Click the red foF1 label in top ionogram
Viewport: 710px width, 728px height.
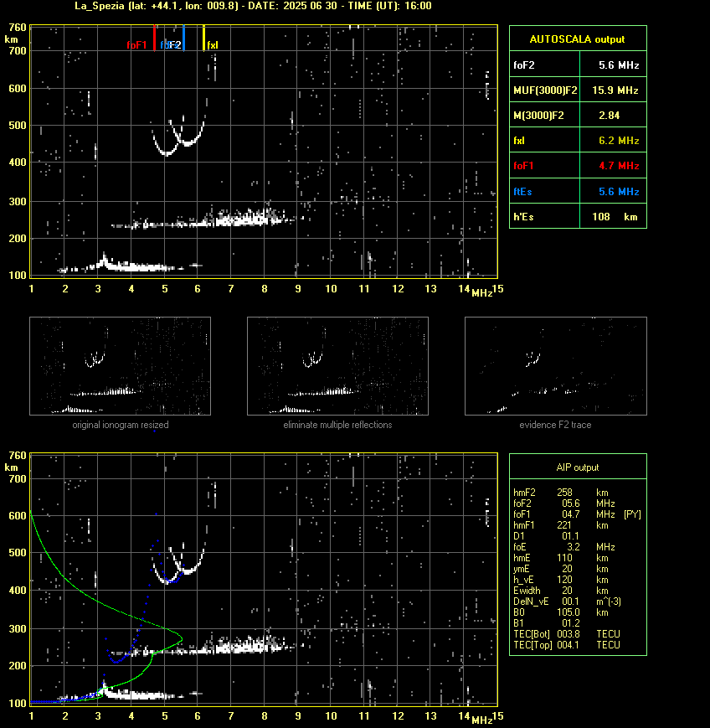(136, 45)
